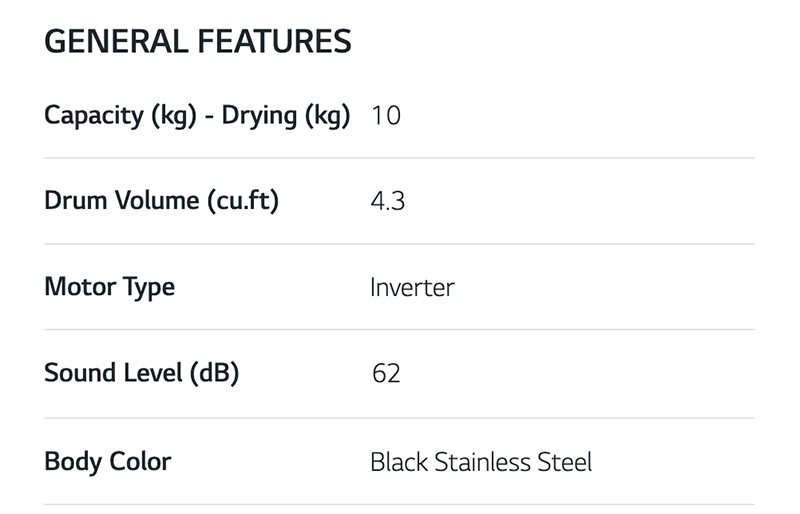Select the Drum Volume label
Viewport: 800px width, 514px height.
121,201
